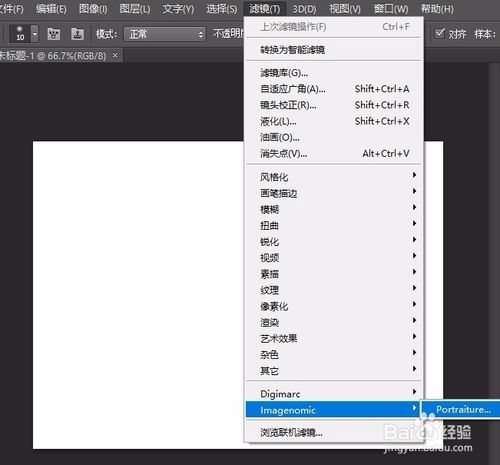The height and width of the screenshot is (465, 500).
Task: Expand the Digimarc submenu
Action: point(334,394)
